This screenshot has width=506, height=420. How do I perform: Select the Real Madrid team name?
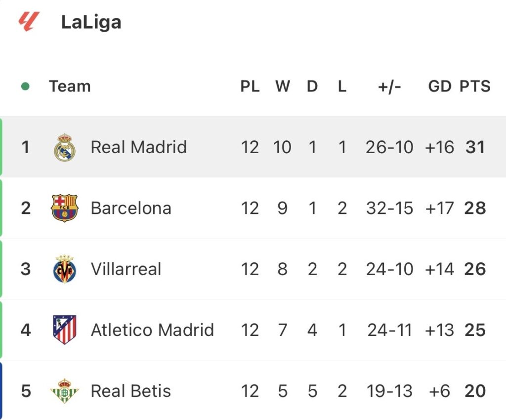(x=139, y=147)
